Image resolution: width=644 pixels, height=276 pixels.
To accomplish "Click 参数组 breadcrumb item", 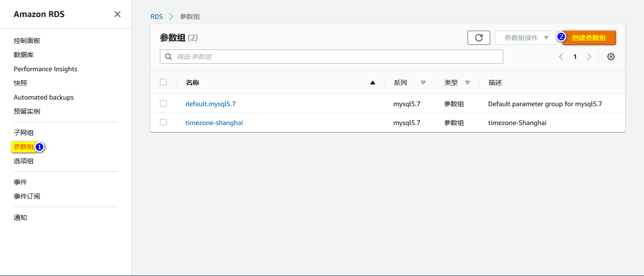I will tap(190, 17).
